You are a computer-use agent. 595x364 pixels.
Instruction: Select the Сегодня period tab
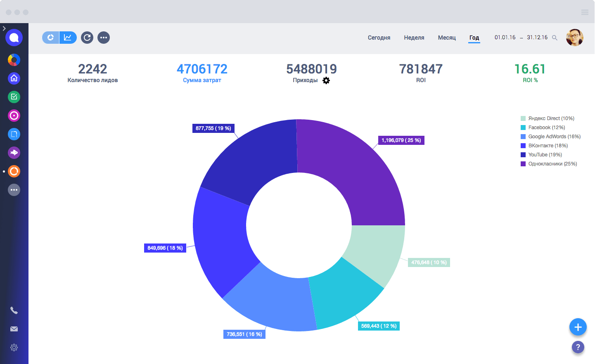click(379, 38)
